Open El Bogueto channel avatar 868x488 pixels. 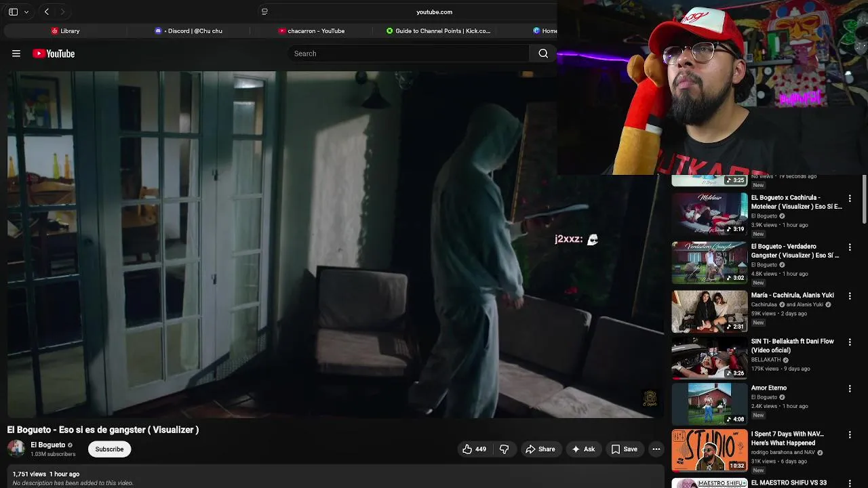16,449
